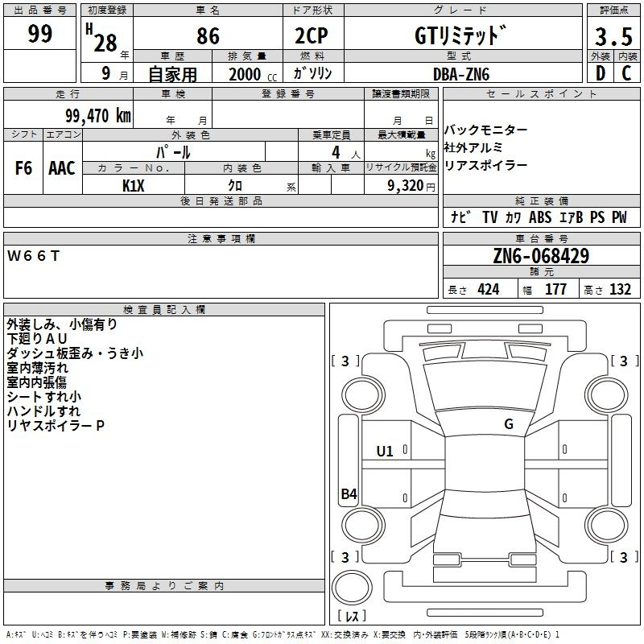Select the bottom-left [3] tire rating
644x644 pixels.
(345, 557)
